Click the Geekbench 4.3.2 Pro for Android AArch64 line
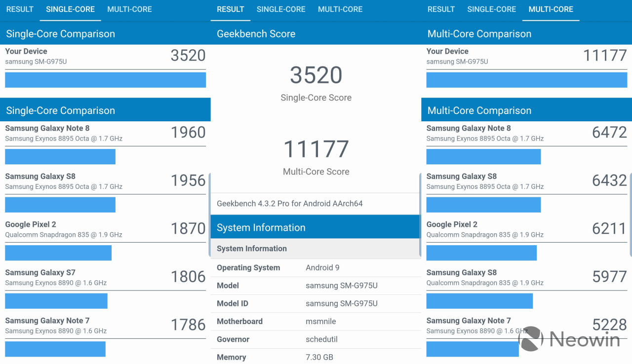The width and height of the screenshot is (632, 364). 290,204
